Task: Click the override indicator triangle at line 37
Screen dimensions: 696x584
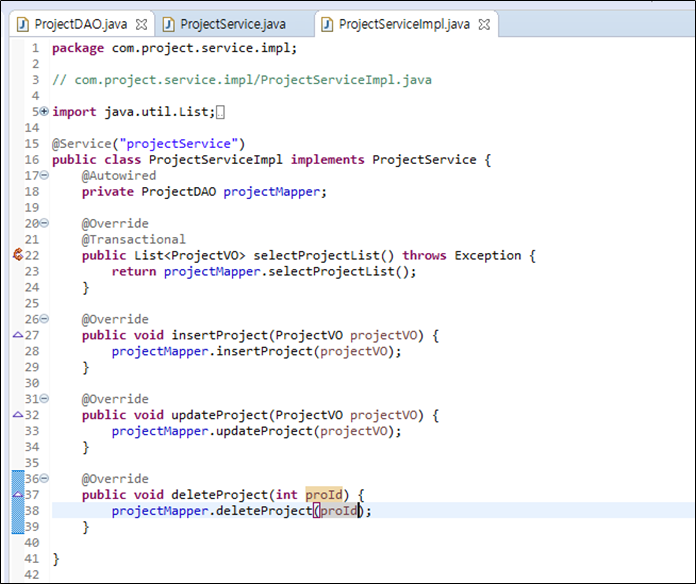Action: pyautogui.click(x=18, y=494)
